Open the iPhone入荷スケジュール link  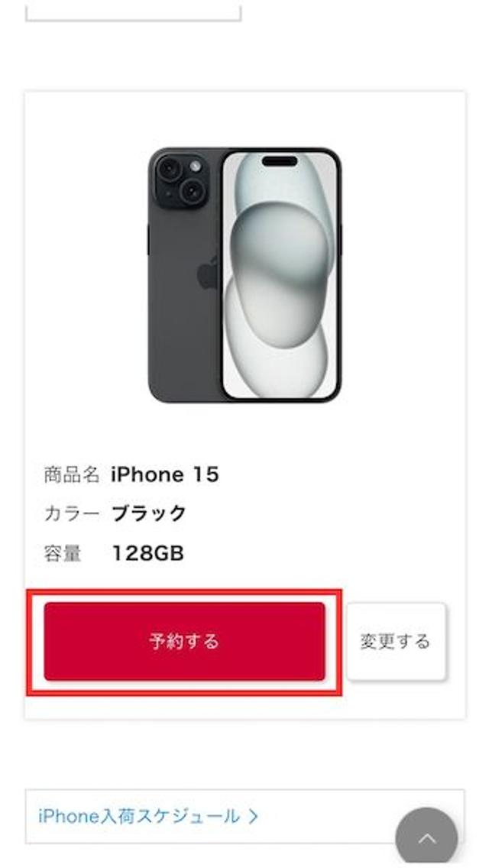[x=139, y=816]
